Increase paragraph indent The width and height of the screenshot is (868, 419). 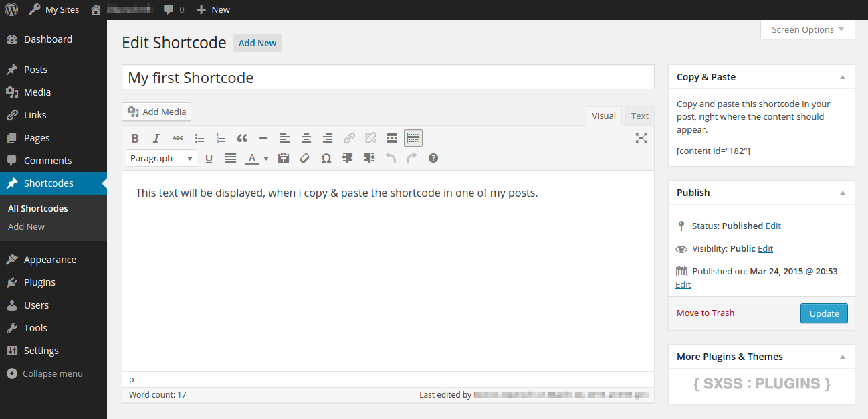click(x=369, y=158)
